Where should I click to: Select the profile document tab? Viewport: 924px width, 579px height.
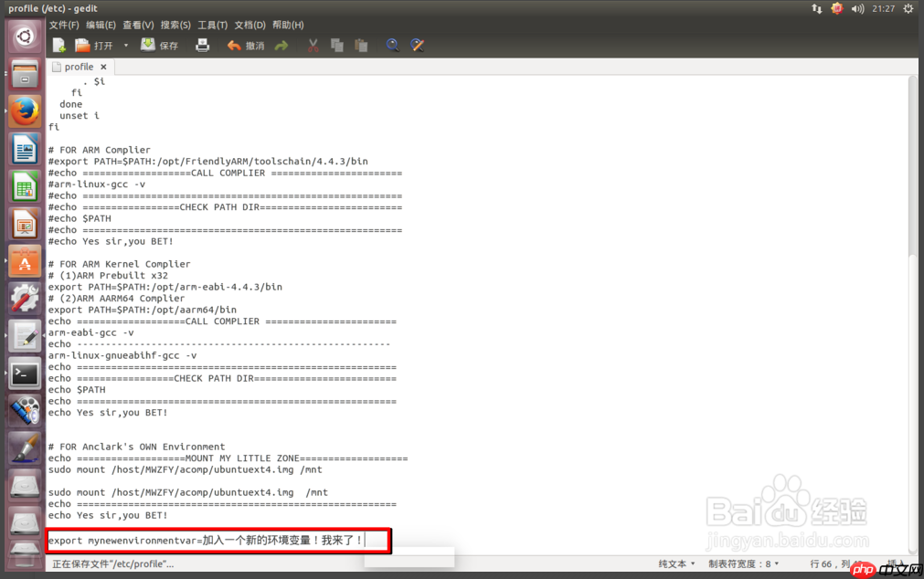[79, 68]
